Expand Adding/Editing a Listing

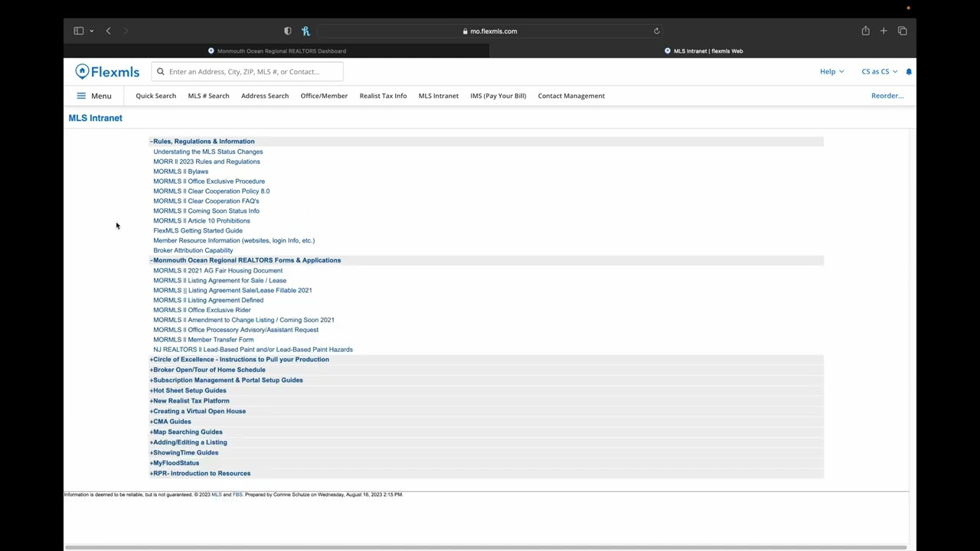[188, 442]
